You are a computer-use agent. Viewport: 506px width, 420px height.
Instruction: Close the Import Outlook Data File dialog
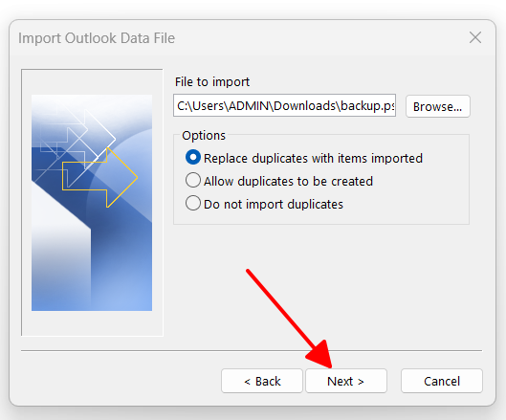[475, 37]
